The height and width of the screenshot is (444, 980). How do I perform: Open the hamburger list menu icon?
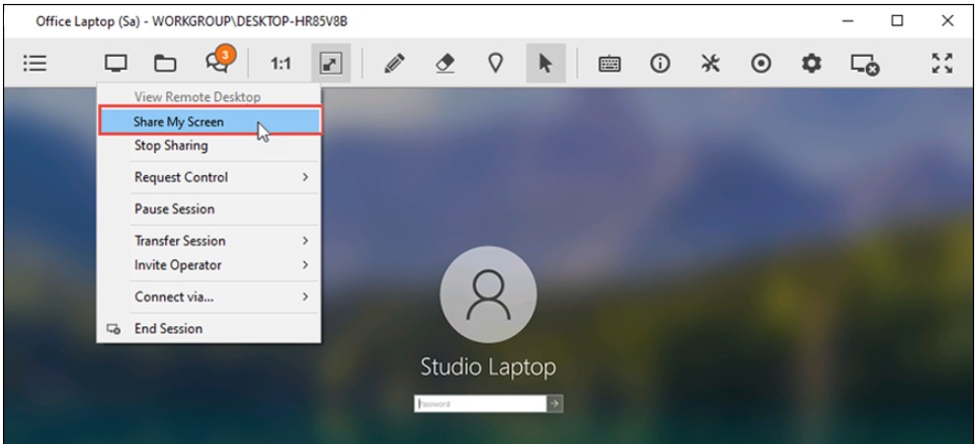coord(35,63)
